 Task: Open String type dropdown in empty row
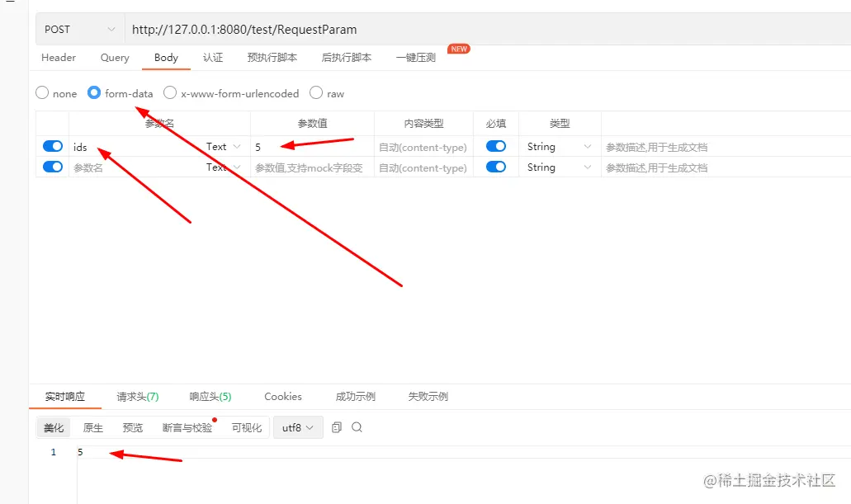coord(559,167)
